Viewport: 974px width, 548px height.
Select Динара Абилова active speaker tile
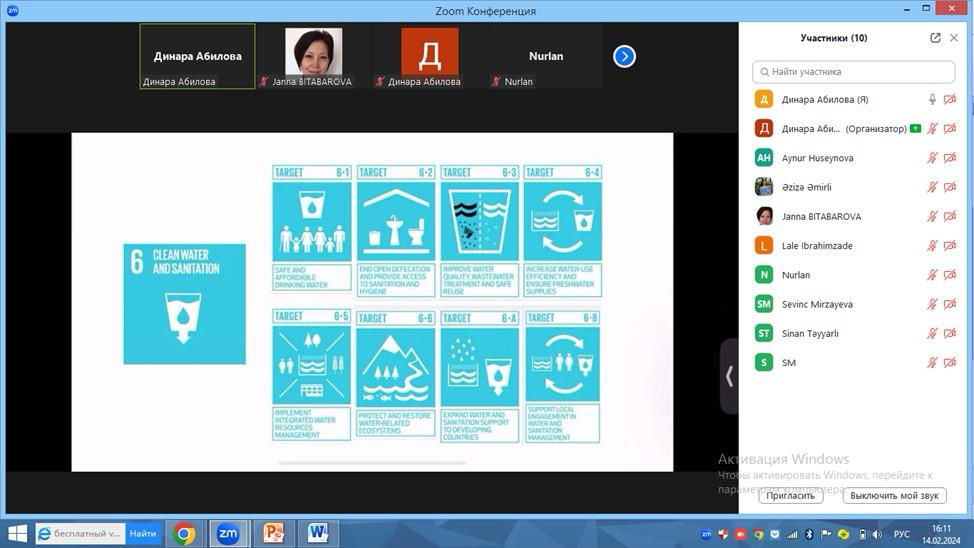(x=198, y=57)
